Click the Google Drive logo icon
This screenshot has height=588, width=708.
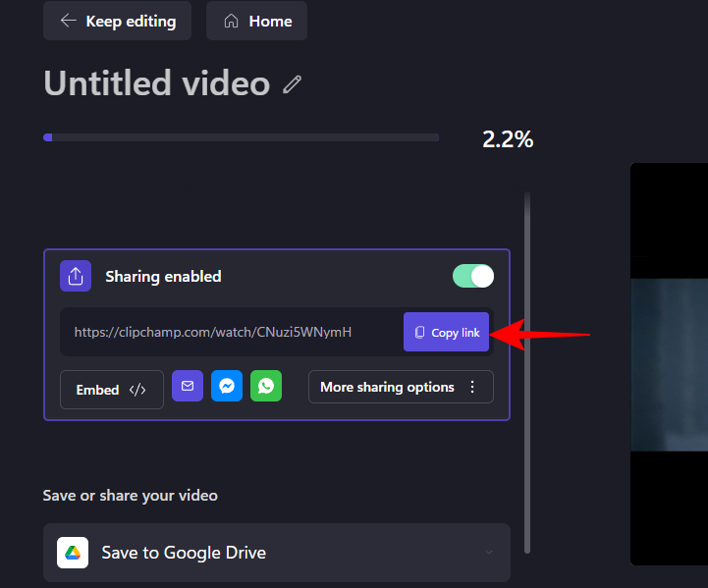73,553
